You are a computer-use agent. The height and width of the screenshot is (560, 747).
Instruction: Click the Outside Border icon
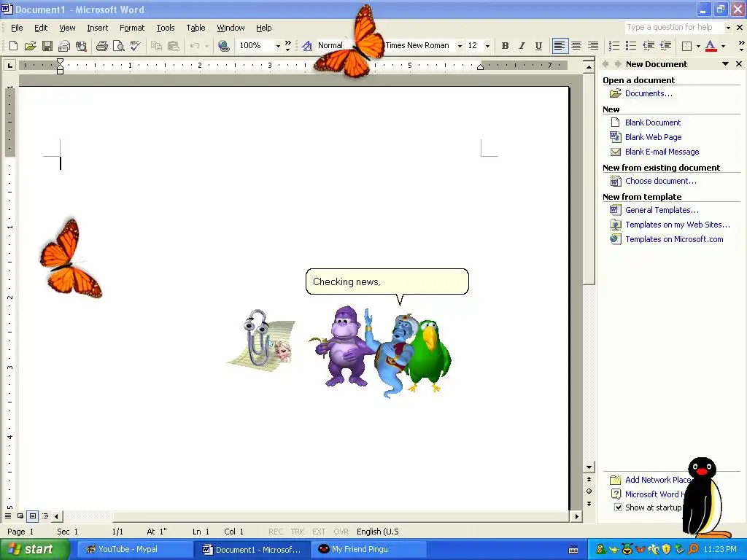pos(686,46)
